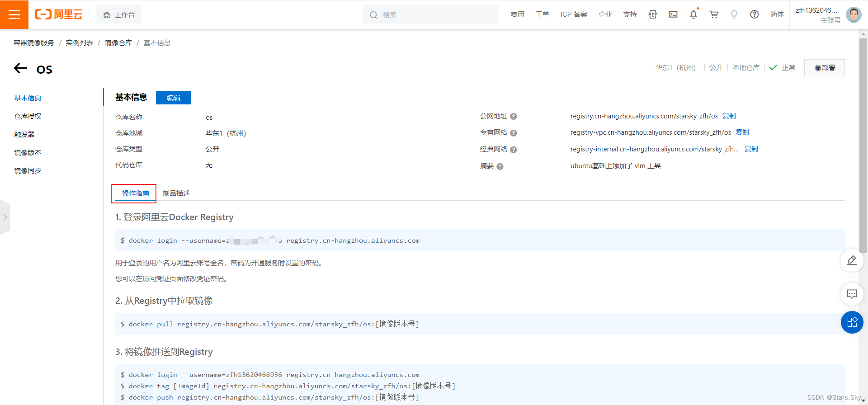Viewport: 868px width, 405px height.
Task: Show help for 经典网络
Action: [514, 150]
